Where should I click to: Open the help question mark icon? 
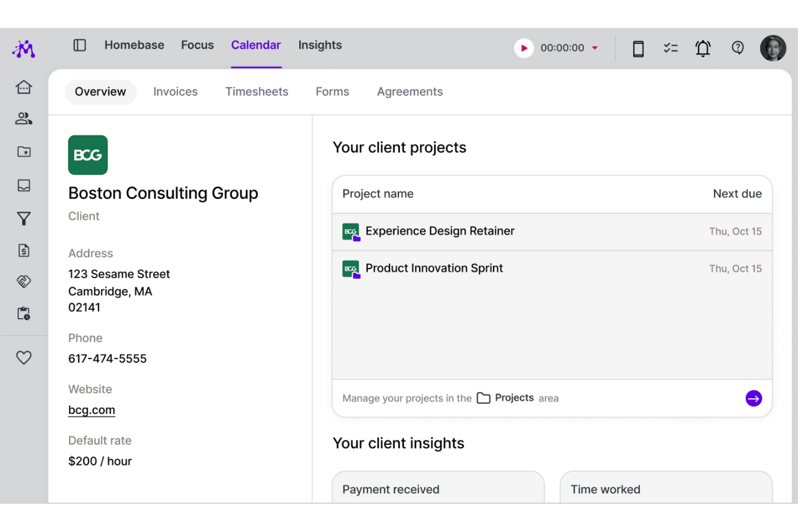click(738, 48)
